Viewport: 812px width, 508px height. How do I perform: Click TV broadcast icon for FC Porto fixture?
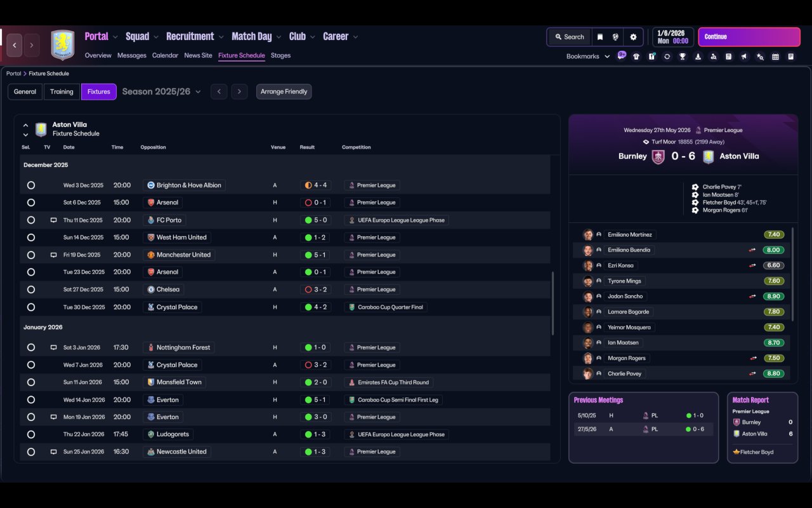coord(53,220)
